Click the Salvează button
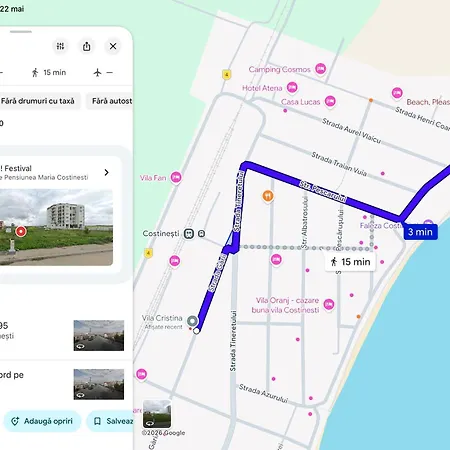The height and width of the screenshot is (450, 450). click(x=110, y=421)
